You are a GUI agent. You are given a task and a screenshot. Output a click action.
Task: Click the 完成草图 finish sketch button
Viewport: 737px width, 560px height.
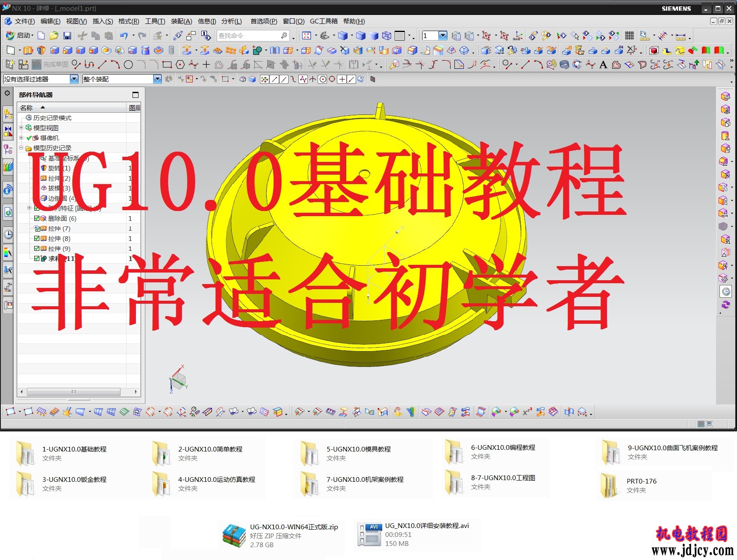pyautogui.click(x=50, y=65)
